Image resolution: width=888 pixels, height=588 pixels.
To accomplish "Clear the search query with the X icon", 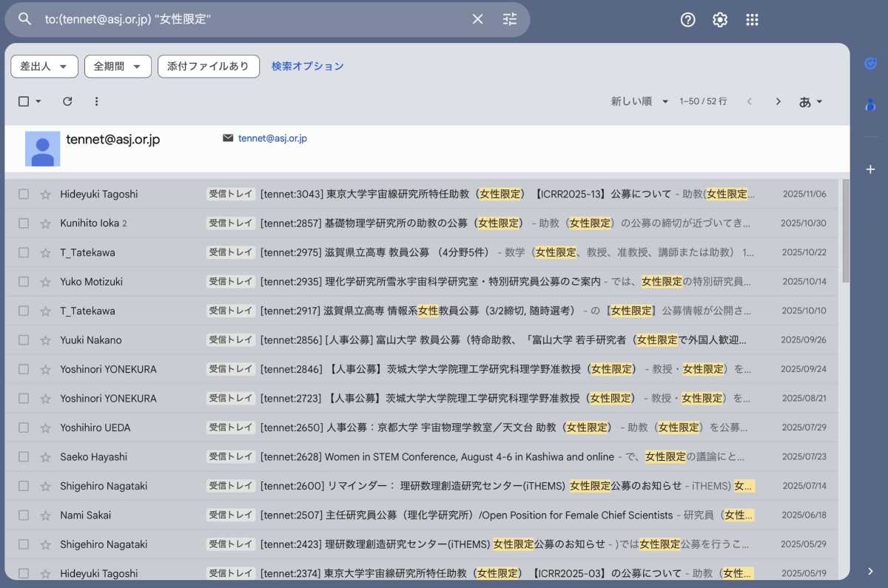I will tap(477, 19).
